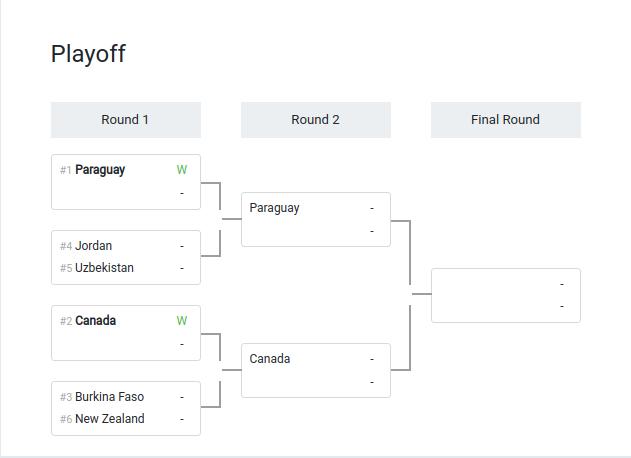This screenshot has width=631, height=458.
Task: Open Paraguay in Round 1 bracket
Action: 100,170
